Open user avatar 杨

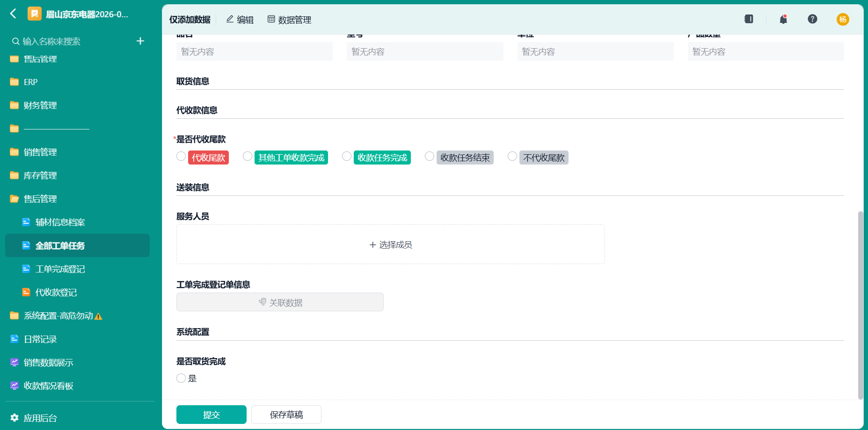843,19
